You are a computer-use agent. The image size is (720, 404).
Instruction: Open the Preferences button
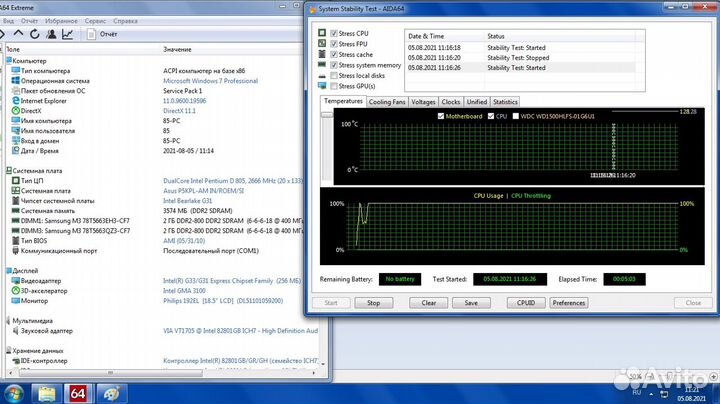(568, 303)
